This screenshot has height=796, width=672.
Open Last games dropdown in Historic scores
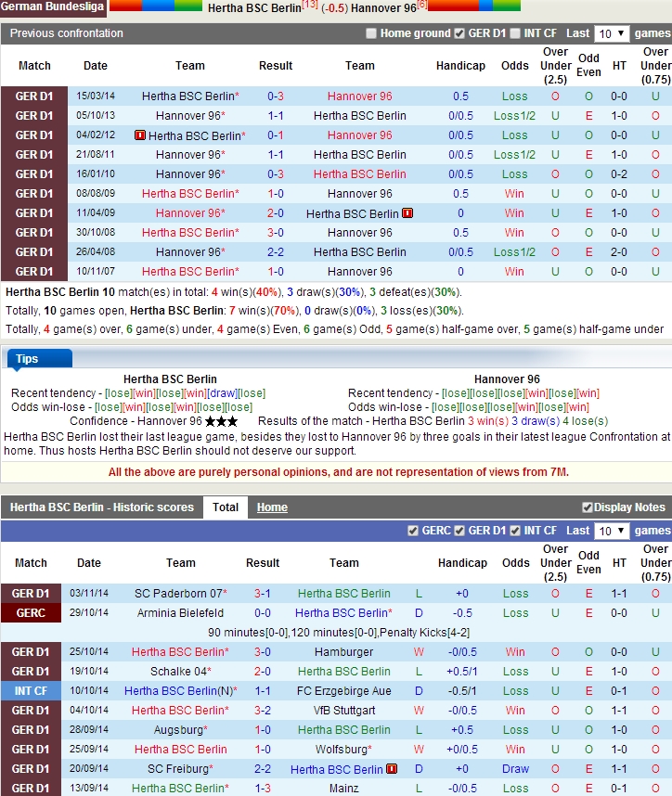click(612, 531)
